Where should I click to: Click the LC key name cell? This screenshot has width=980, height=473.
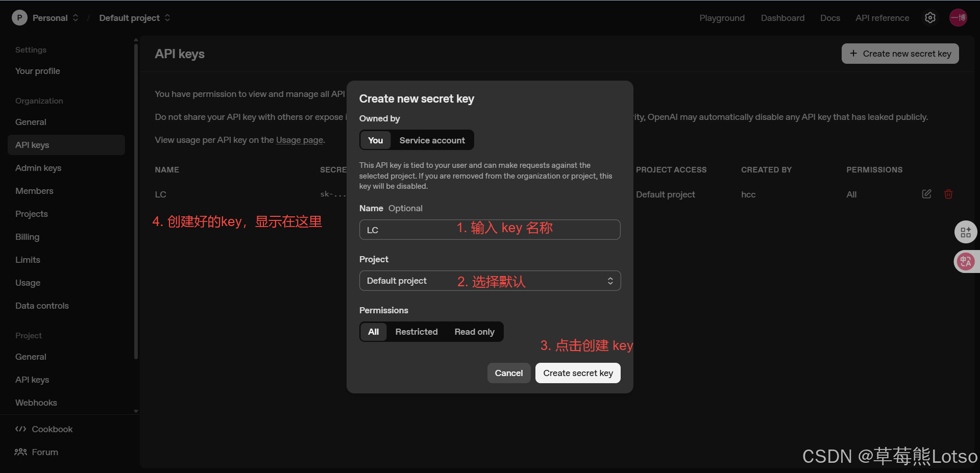tap(161, 194)
